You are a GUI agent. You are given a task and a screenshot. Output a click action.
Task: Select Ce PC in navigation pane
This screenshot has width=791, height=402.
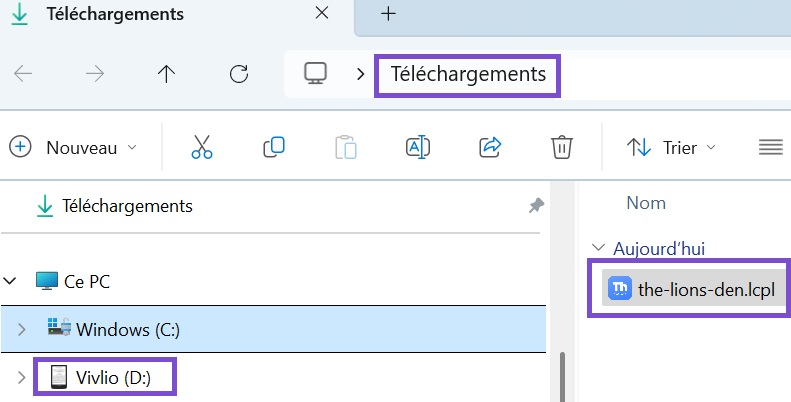(x=86, y=282)
